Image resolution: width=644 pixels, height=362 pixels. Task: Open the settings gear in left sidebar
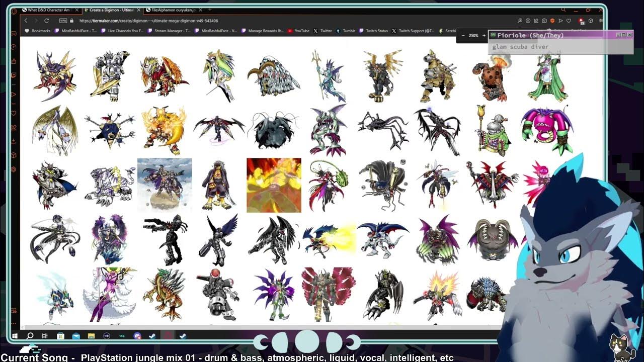click(x=14, y=169)
